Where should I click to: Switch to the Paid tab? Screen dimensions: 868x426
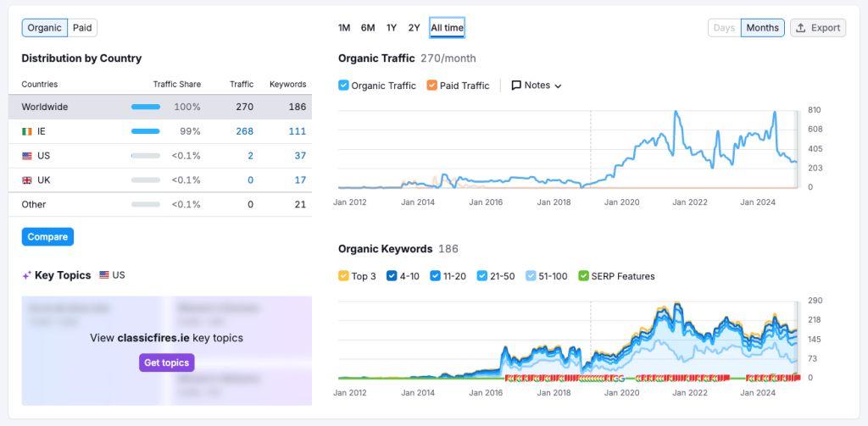(82, 28)
